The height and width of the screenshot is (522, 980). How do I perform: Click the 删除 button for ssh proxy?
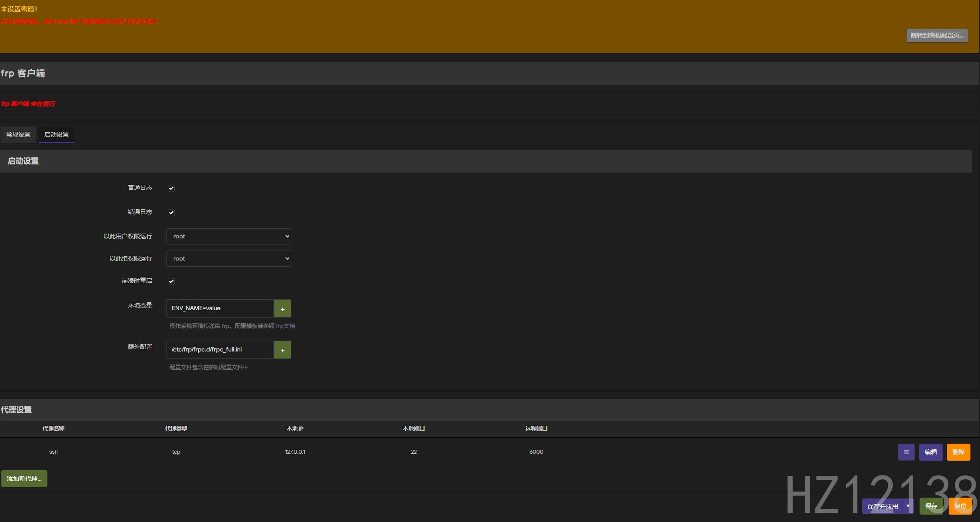(958, 452)
